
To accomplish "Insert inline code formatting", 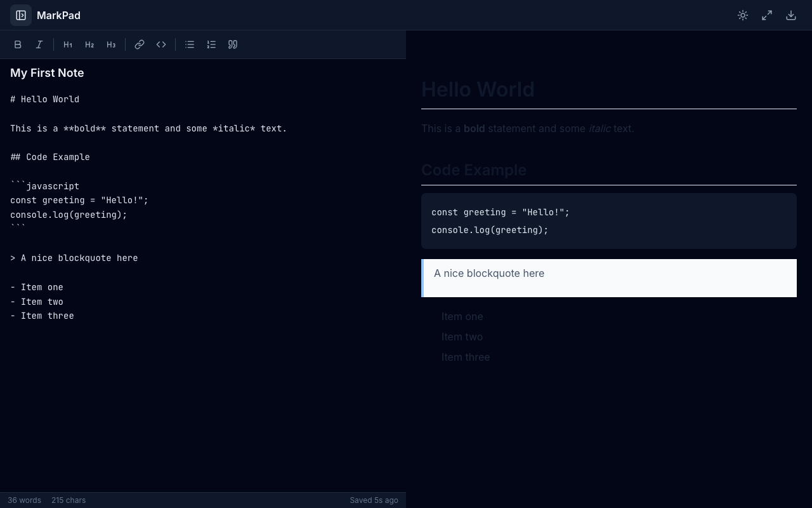I will 160,44.
